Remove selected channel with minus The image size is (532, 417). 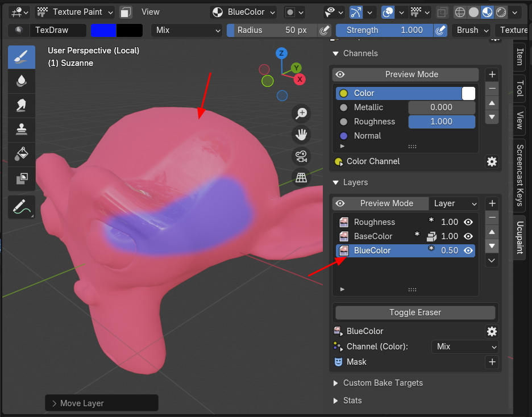coord(492,89)
